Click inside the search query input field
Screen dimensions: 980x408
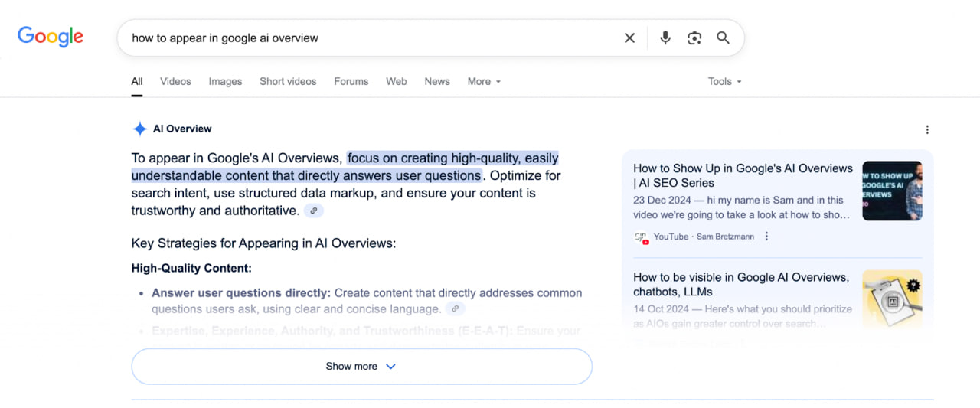367,38
